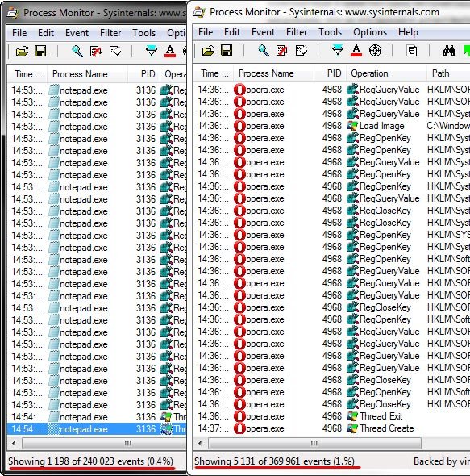The height and width of the screenshot is (476, 470).
Task: Click the horizontal scrollbar thumb in left window
Action: tap(128, 444)
